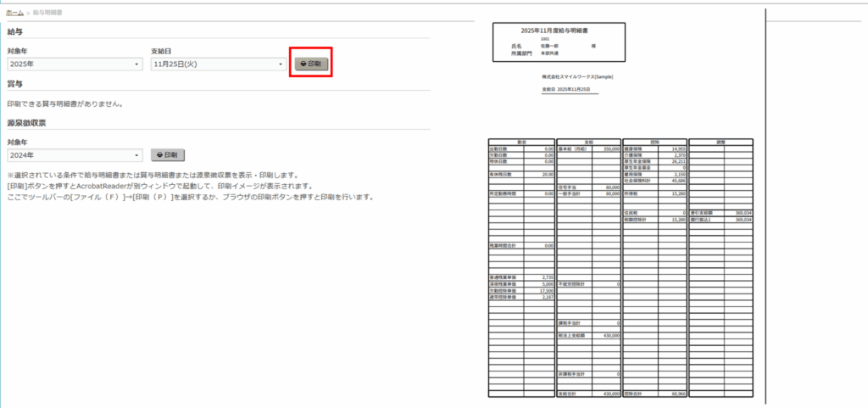Open the 給与 対象年 dropdown showing 2025年
This screenshot has height=408, width=868.
pos(75,64)
